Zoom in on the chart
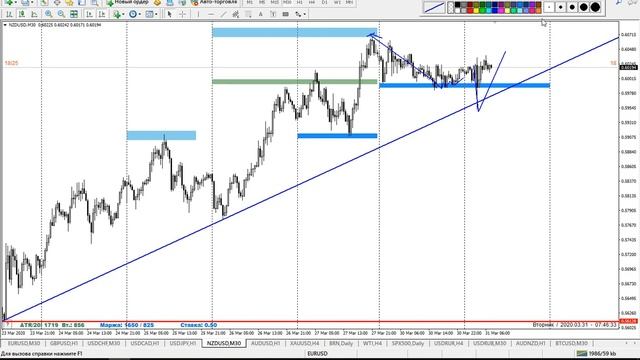The height and width of the screenshot is (360, 640). pyautogui.click(x=49, y=14)
